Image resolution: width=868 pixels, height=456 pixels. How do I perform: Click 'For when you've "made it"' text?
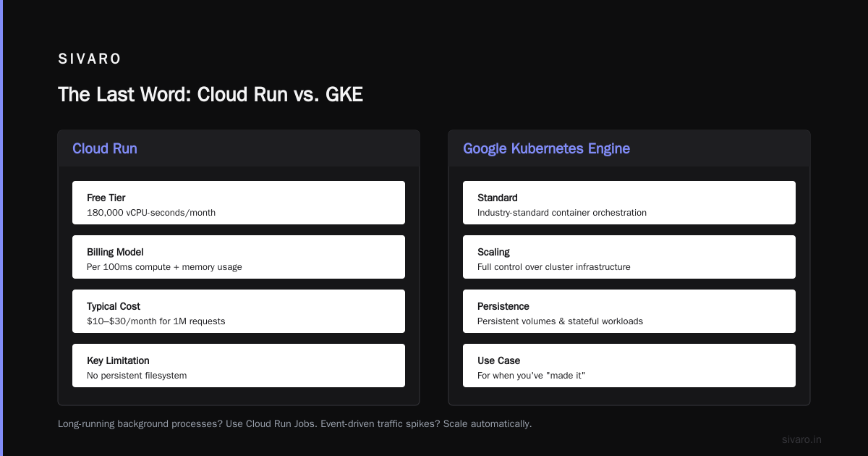(532, 376)
